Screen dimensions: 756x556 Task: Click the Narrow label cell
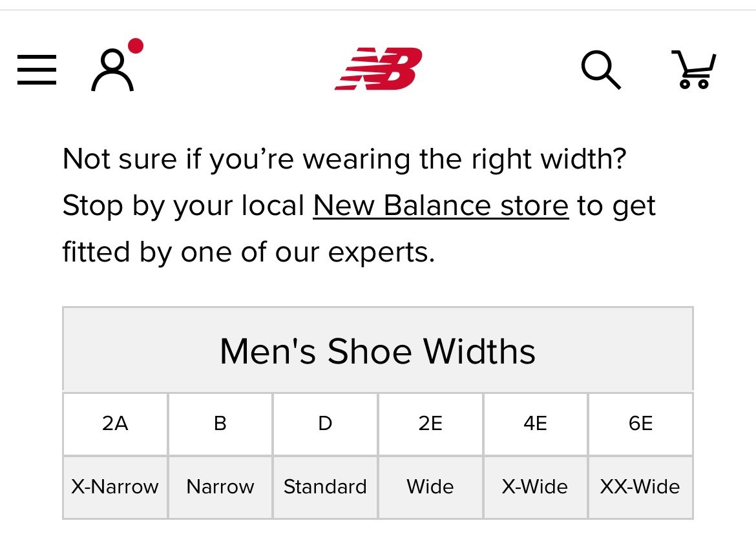220,487
